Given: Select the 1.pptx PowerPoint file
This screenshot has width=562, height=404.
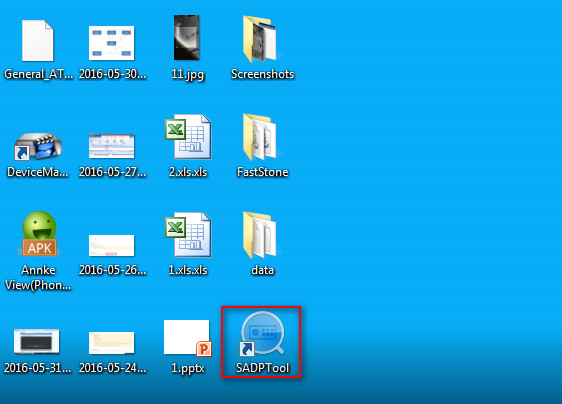Looking at the screenshot, I should tap(188, 338).
